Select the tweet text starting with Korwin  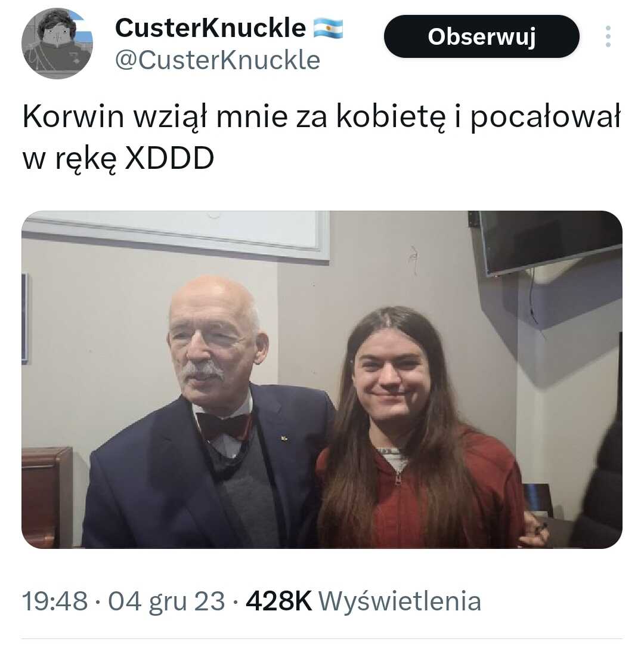(321, 137)
